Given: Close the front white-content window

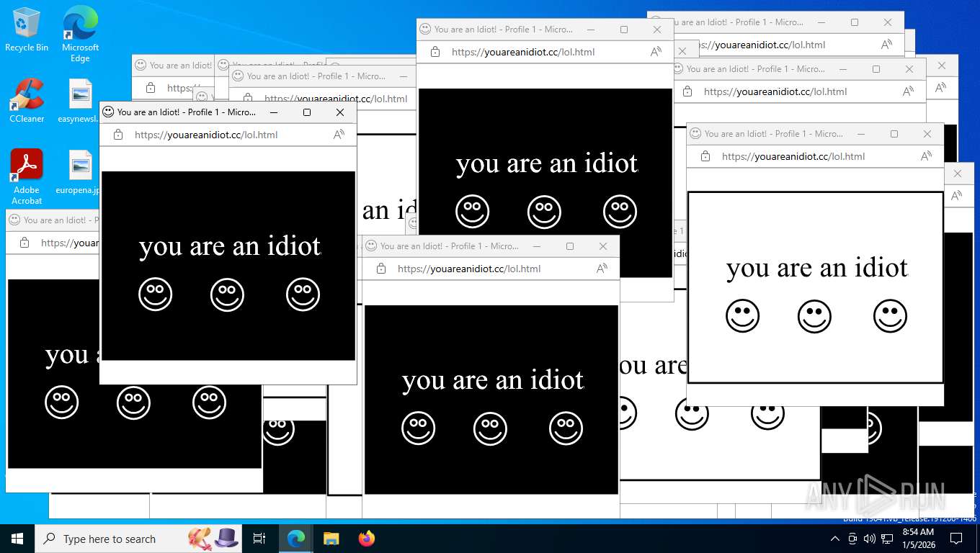Looking at the screenshot, I should tap(927, 134).
